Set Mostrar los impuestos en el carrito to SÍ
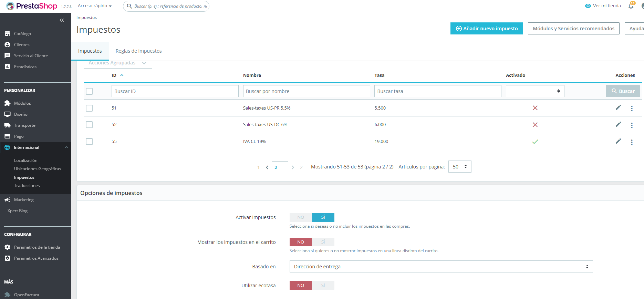The width and height of the screenshot is (644, 299). coord(323,242)
